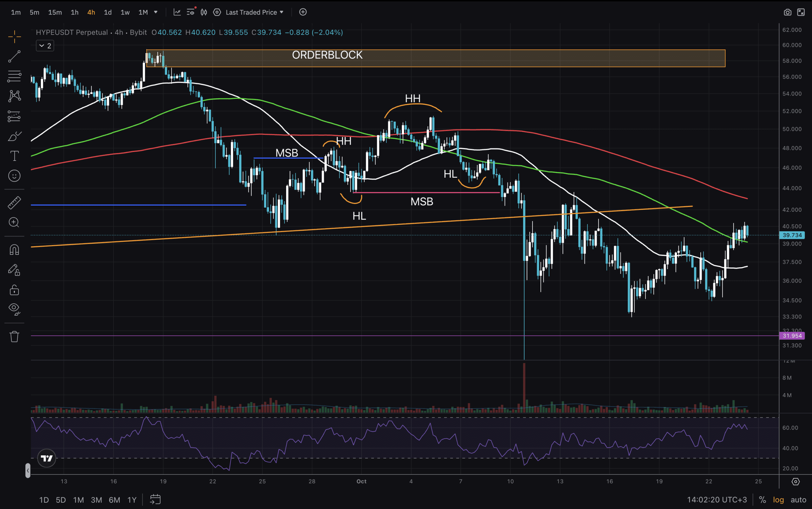The height and width of the screenshot is (509, 812).
Task: Select the 15m timeframe
Action: (55, 12)
